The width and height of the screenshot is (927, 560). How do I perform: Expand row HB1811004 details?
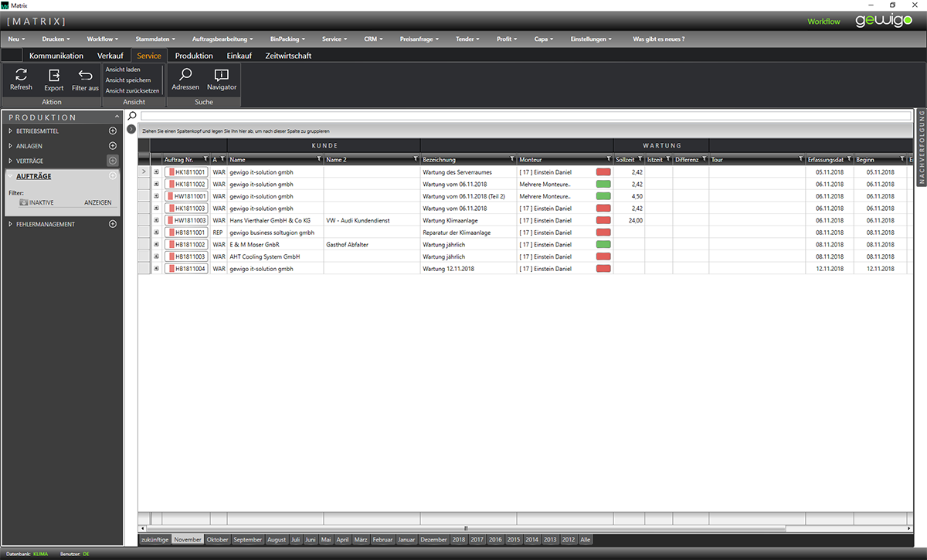(x=157, y=269)
